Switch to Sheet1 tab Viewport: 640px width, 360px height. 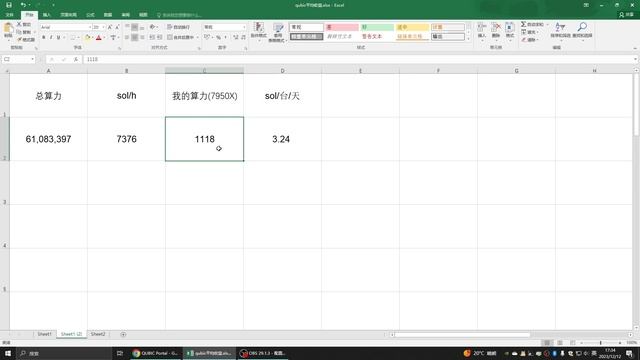point(44,334)
